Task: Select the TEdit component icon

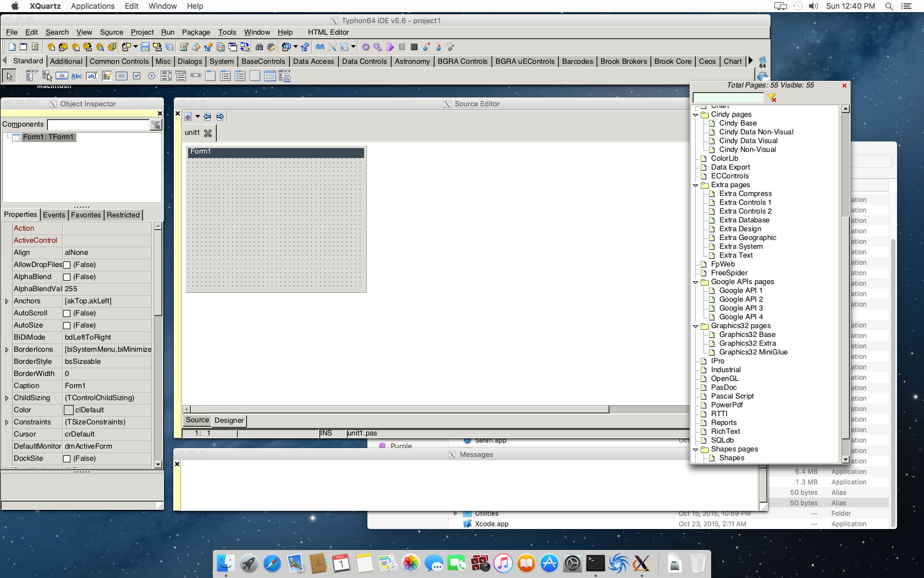Action: [92, 76]
